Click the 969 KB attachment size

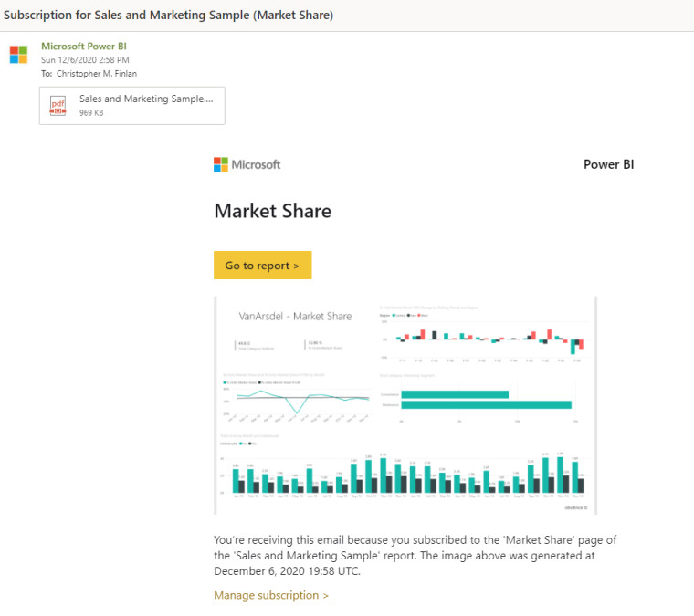point(91,113)
